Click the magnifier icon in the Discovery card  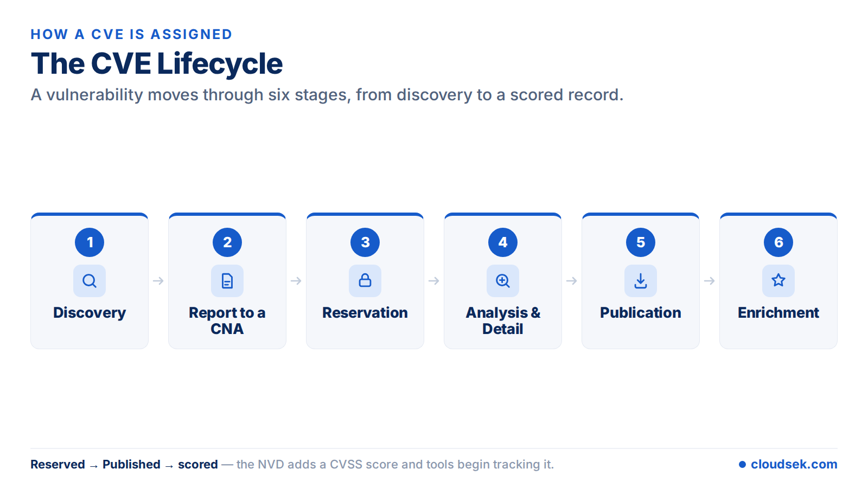click(x=90, y=281)
